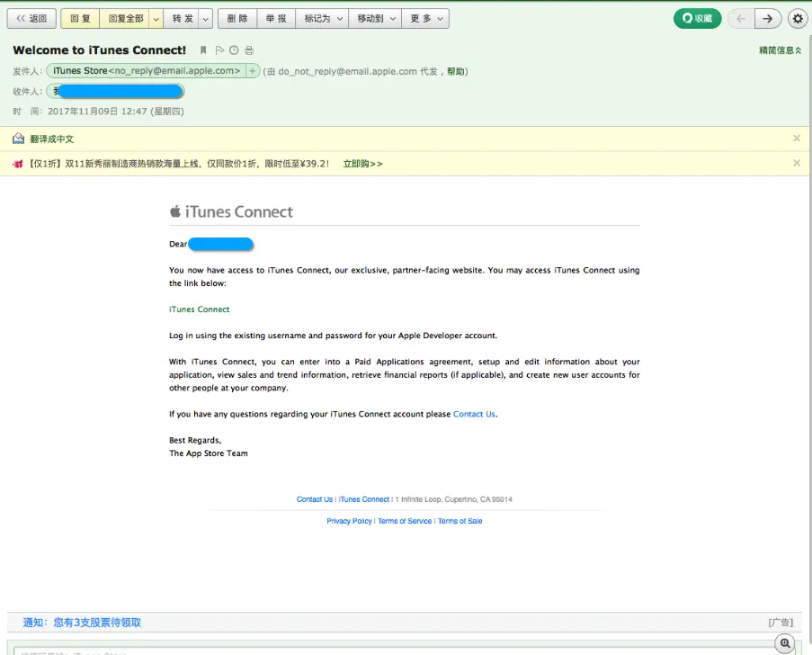Open the footer Contact Us link
This screenshot has width=812, height=655.
[315, 499]
